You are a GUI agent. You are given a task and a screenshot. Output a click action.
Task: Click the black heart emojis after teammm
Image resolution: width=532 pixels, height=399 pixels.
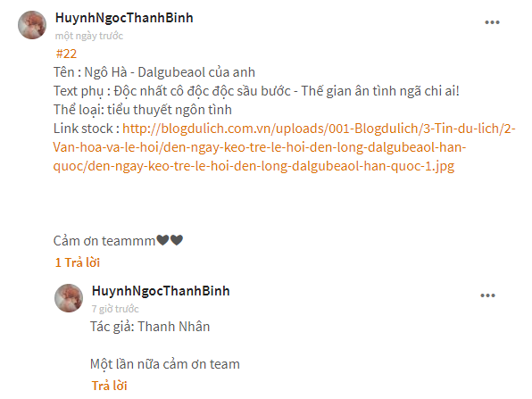coord(170,240)
